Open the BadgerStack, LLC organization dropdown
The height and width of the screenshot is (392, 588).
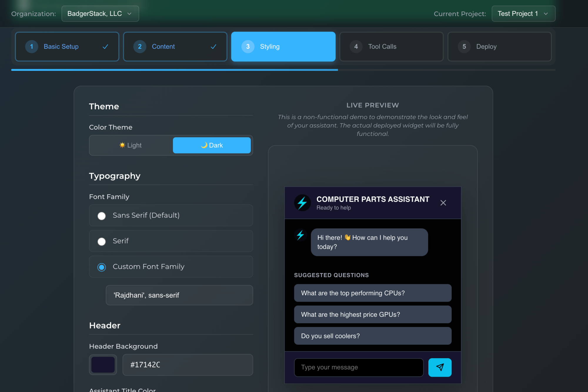point(100,14)
